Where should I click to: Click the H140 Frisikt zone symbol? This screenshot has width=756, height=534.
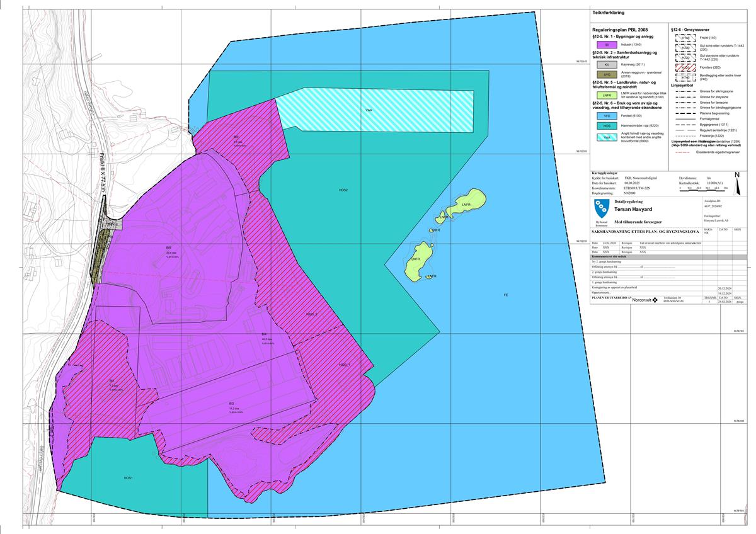[685, 38]
